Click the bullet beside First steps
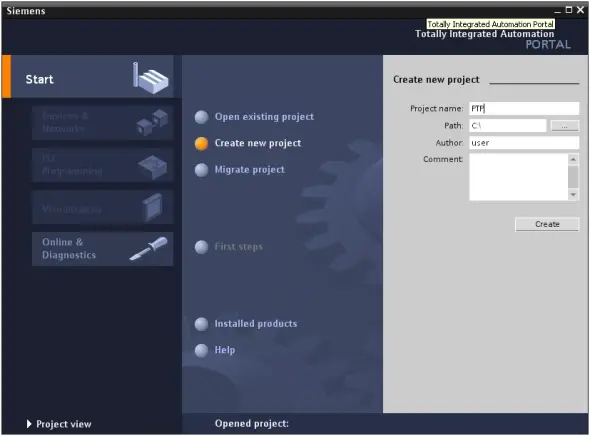The height and width of the screenshot is (436, 590). [201, 247]
